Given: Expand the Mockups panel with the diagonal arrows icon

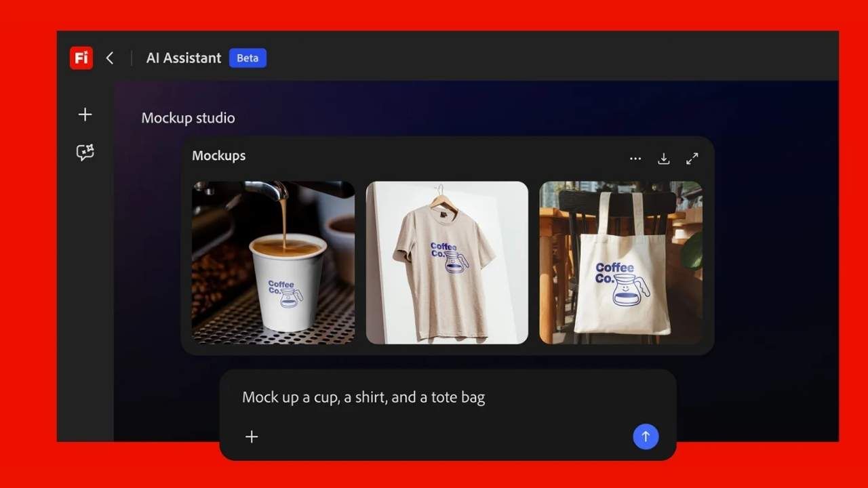Looking at the screenshot, I should click(692, 158).
